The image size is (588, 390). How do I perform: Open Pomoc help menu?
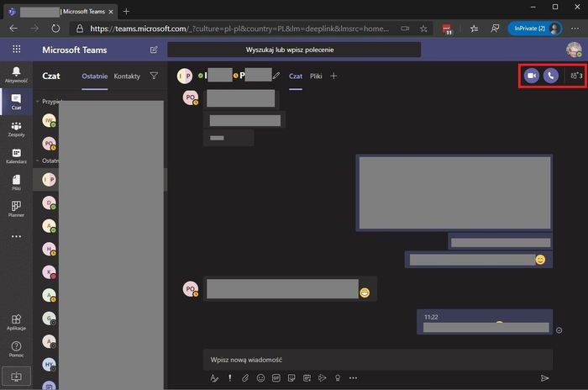click(x=16, y=349)
